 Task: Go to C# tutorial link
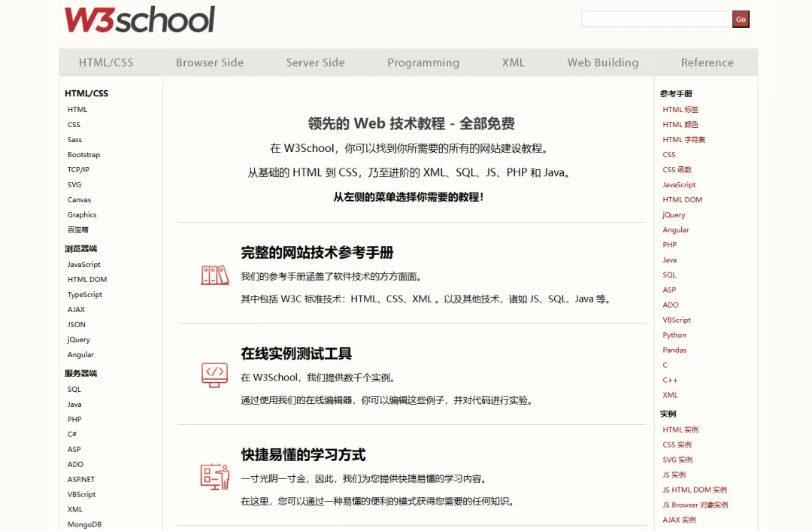coord(72,434)
